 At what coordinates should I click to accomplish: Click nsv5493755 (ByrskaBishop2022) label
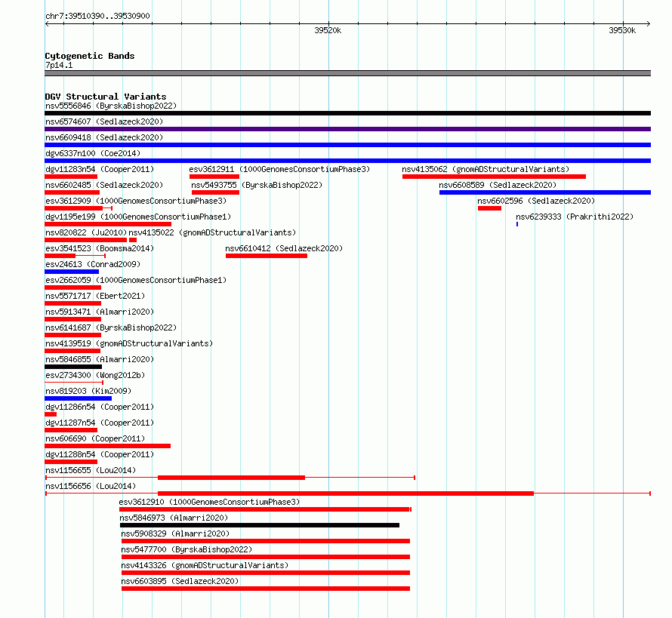coord(257,185)
